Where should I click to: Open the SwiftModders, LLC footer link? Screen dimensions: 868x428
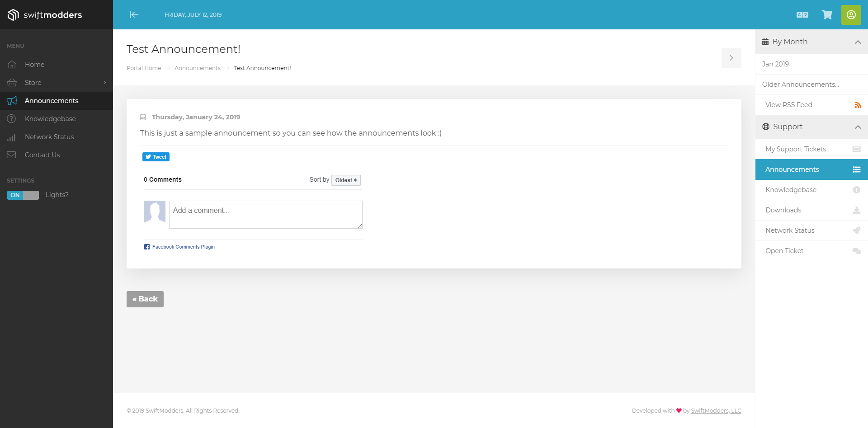click(x=716, y=411)
